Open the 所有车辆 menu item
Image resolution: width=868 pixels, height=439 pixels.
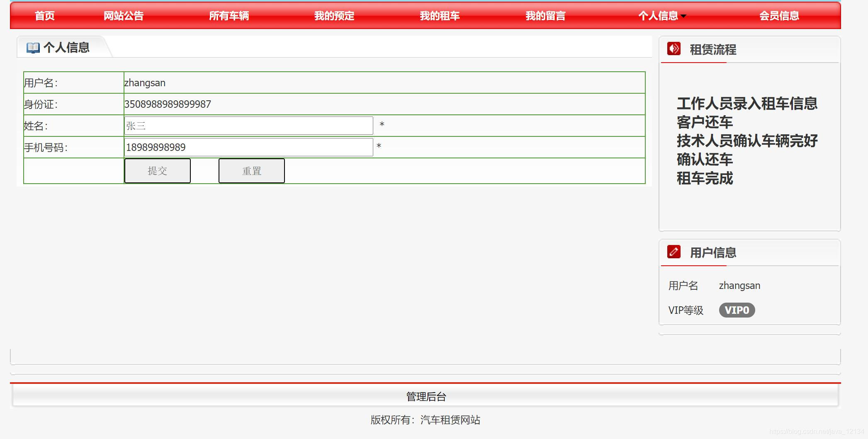[x=229, y=16]
